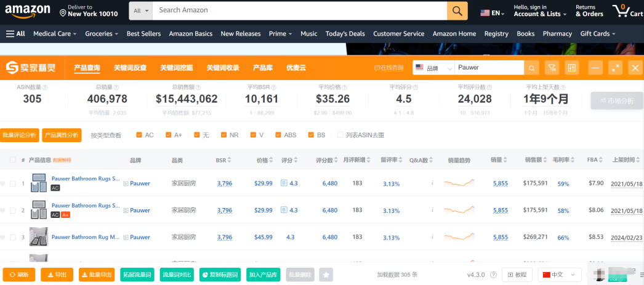
Task: Click the 拓展流量词 button
Action: point(137,275)
